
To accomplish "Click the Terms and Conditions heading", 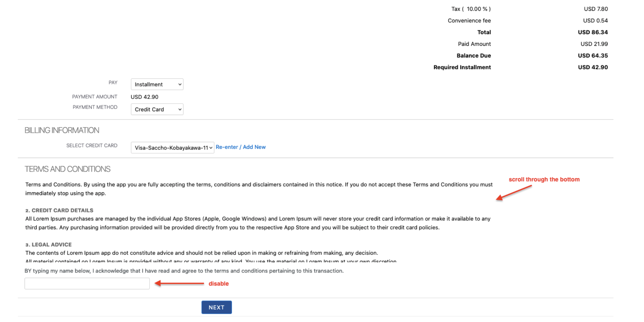I will coord(67,169).
